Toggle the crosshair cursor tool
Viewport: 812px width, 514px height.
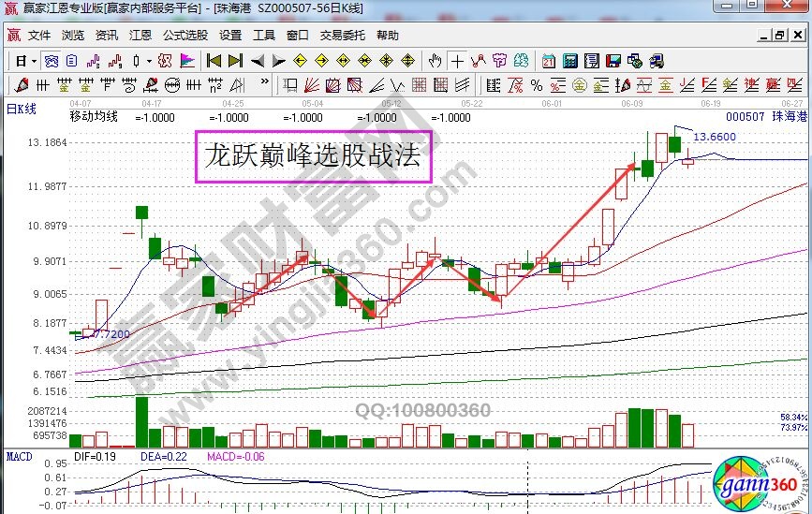click(x=457, y=61)
